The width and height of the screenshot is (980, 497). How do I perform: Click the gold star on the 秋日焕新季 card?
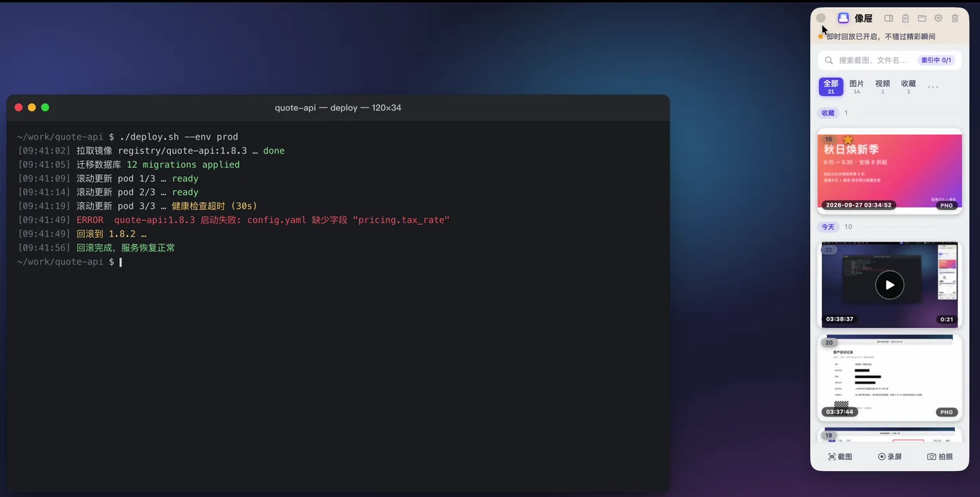tap(848, 139)
